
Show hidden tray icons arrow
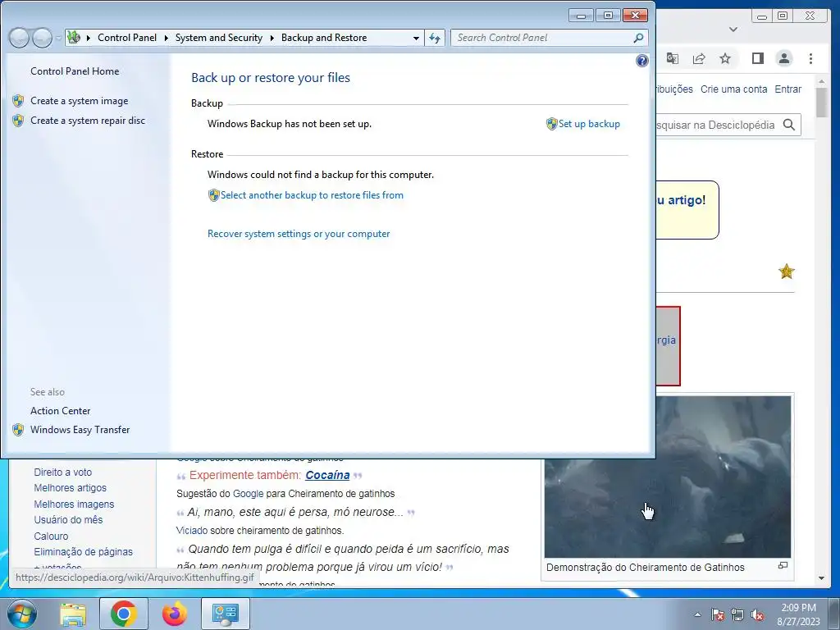pos(697,614)
